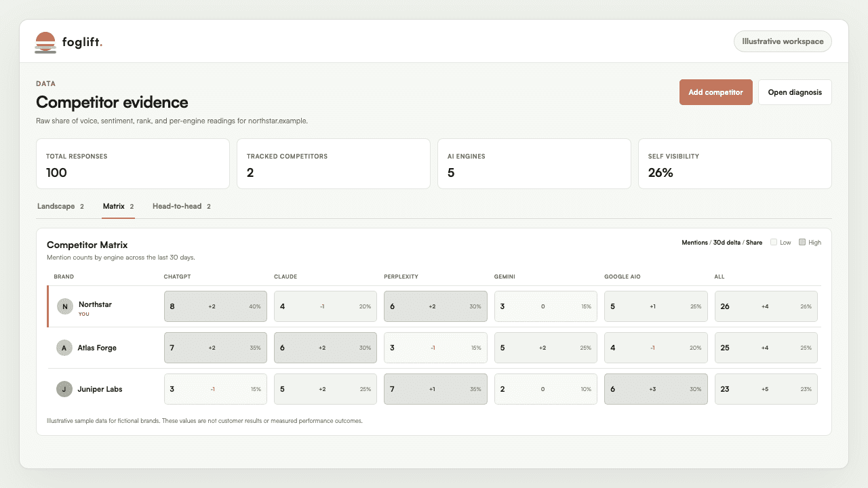The width and height of the screenshot is (868, 488).
Task: Select Juniper Labs' Claude cell showing 5
Action: tap(325, 389)
